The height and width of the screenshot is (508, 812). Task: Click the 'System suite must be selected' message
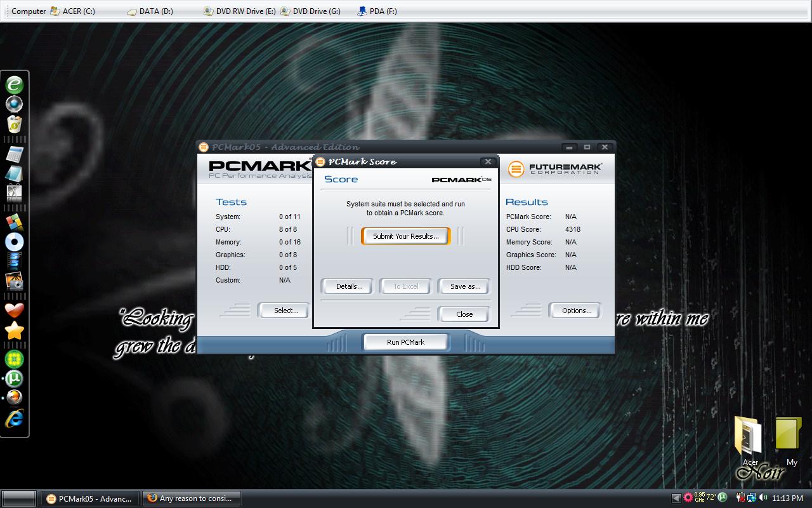405,208
